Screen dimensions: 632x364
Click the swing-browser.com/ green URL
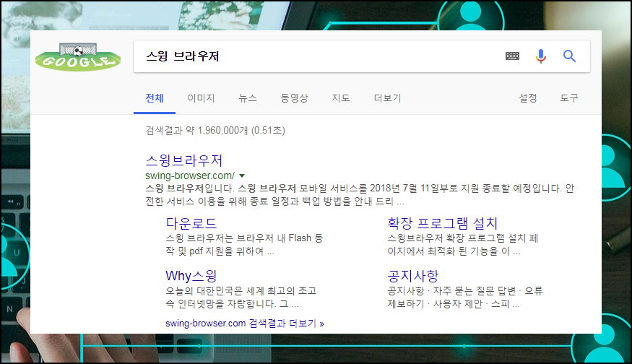pos(190,175)
